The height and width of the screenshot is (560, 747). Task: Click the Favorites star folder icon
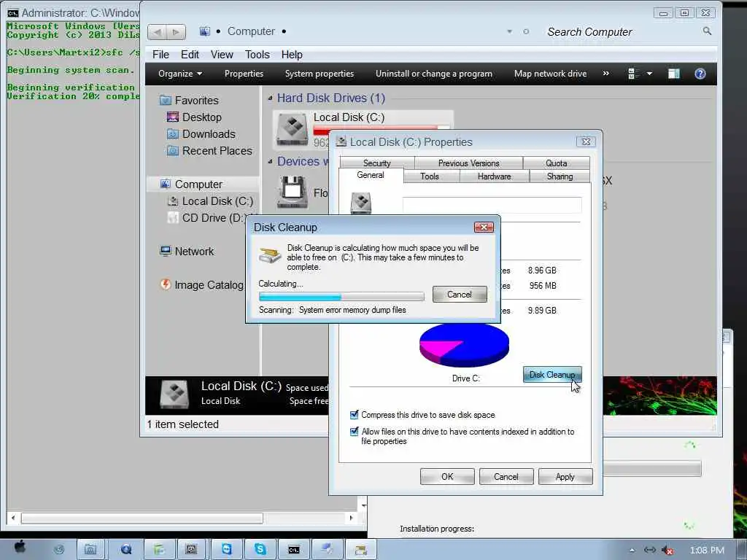(166, 100)
